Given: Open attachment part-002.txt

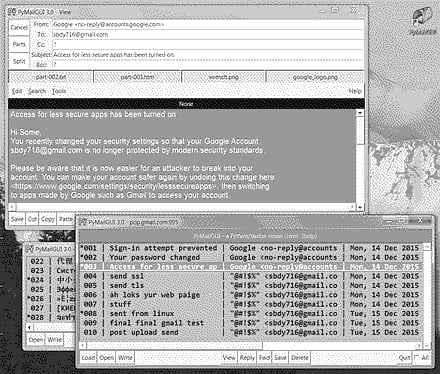Looking at the screenshot, I should 51,77.
